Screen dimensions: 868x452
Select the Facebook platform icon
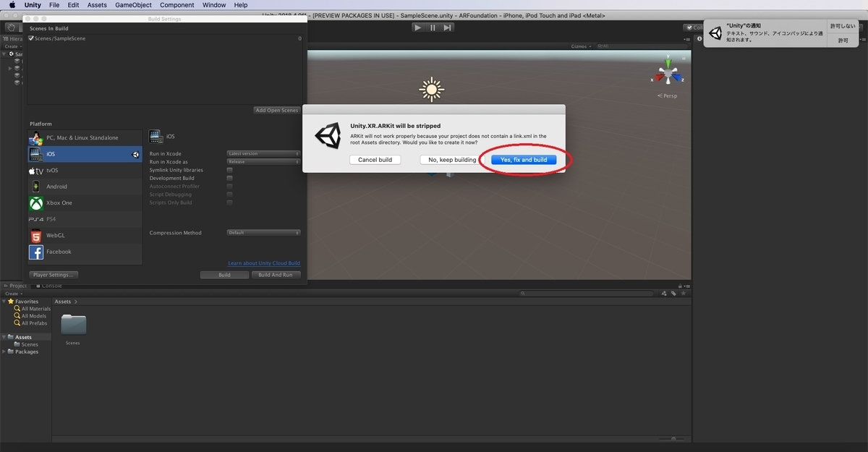coord(35,252)
